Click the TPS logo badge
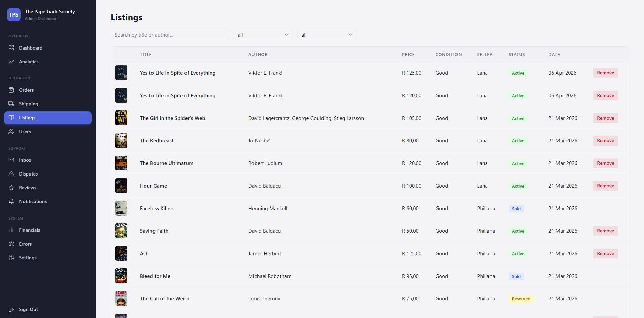Viewport: 644px width, 318px height. click(x=14, y=14)
